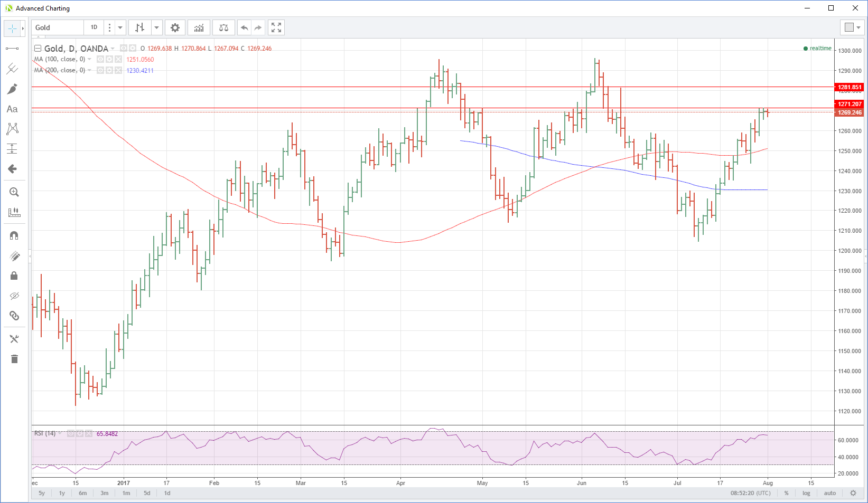
Task: Open the RSI (14) dropdown arrow
Action: (60, 433)
